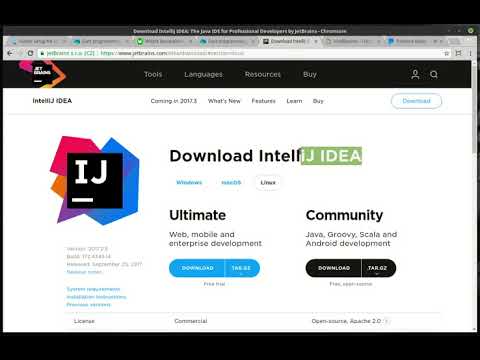Screen dimensions: 480x360
Task: Click the Community edition heading
Action: point(344,216)
